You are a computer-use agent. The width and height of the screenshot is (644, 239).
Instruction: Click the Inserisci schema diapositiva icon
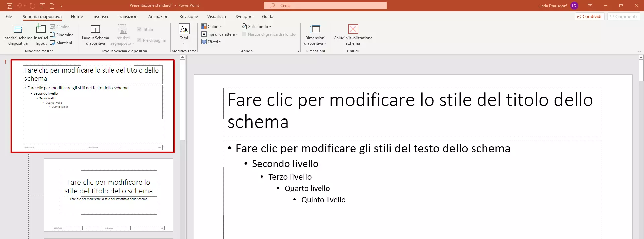[x=18, y=29]
